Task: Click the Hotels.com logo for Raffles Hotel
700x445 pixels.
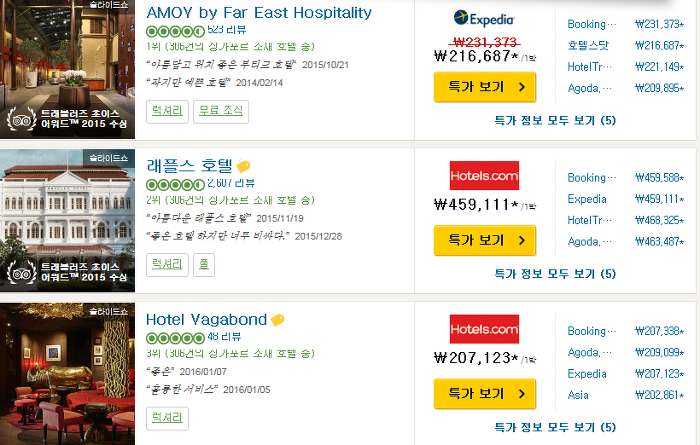Action: [x=484, y=175]
